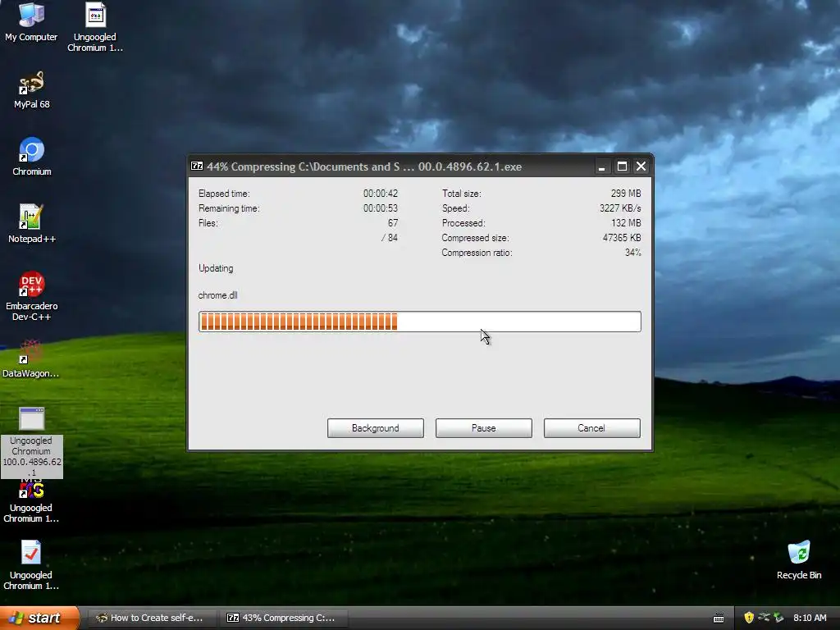Maximize the 7-Zip compressing dialog
Viewport: 840px width, 630px height.
[622, 167]
